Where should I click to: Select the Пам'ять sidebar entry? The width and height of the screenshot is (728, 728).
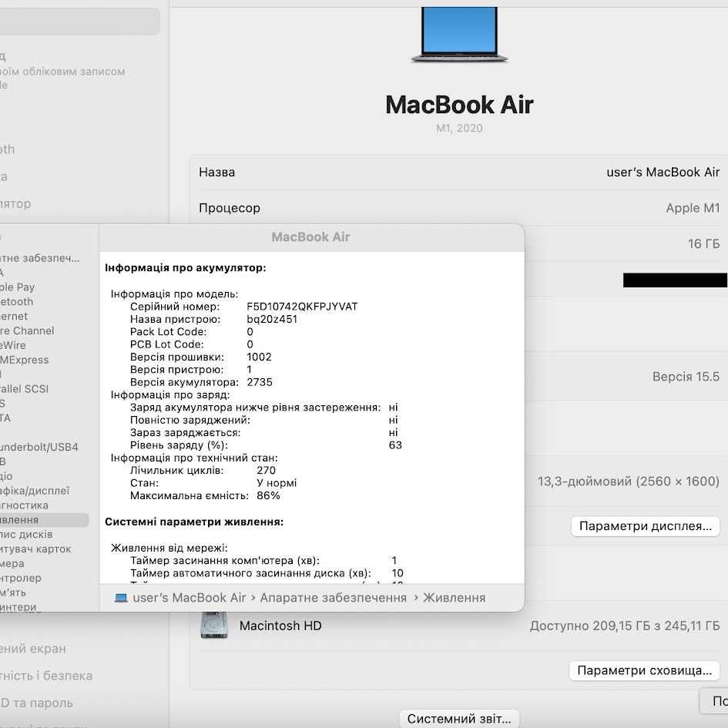click(x=13, y=592)
